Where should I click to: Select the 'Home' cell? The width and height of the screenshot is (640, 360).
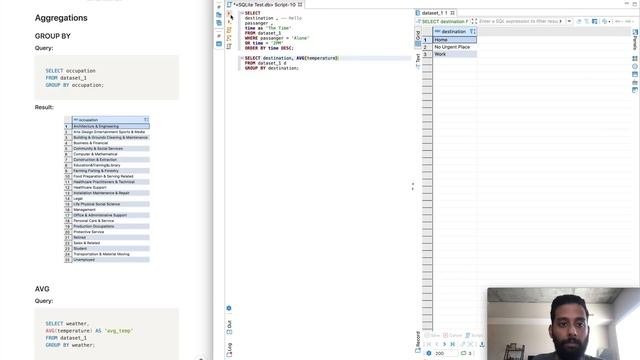click(455, 40)
